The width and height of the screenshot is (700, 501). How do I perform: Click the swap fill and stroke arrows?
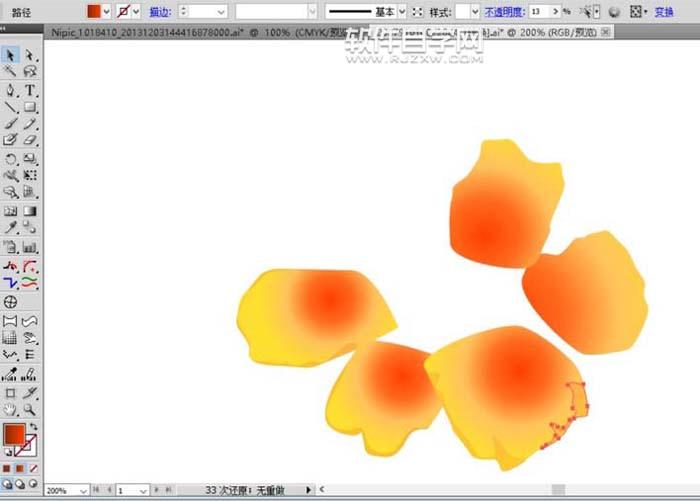pos(33,427)
